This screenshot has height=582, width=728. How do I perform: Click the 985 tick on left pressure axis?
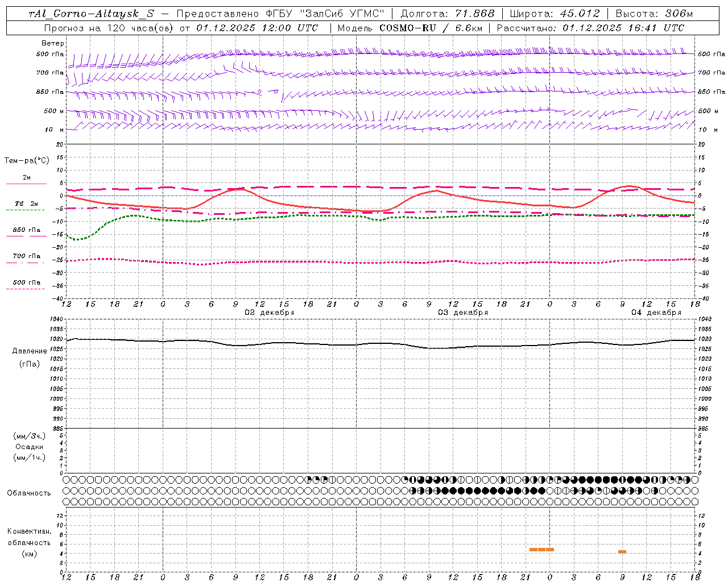pyautogui.click(x=57, y=429)
